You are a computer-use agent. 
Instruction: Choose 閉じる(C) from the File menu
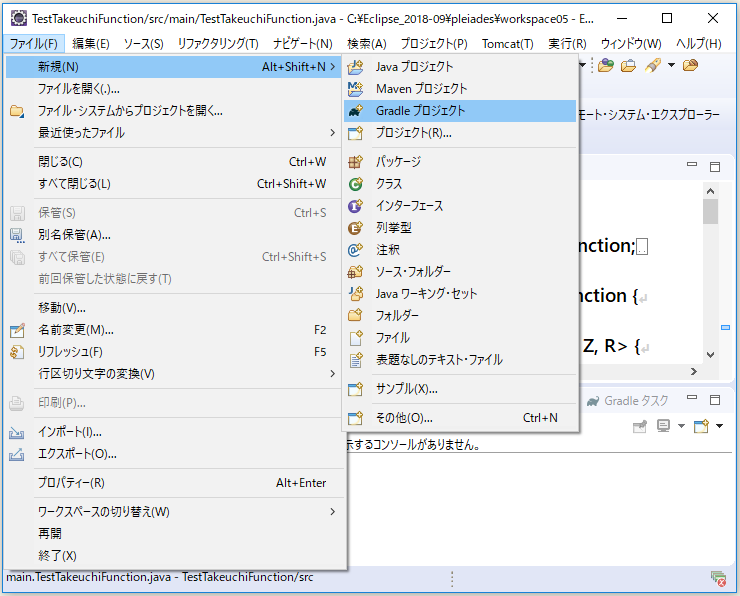point(174,162)
